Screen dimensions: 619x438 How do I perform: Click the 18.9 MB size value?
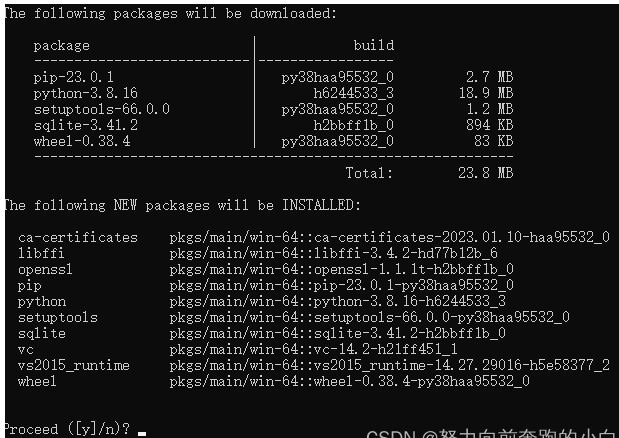pyautogui.click(x=486, y=93)
